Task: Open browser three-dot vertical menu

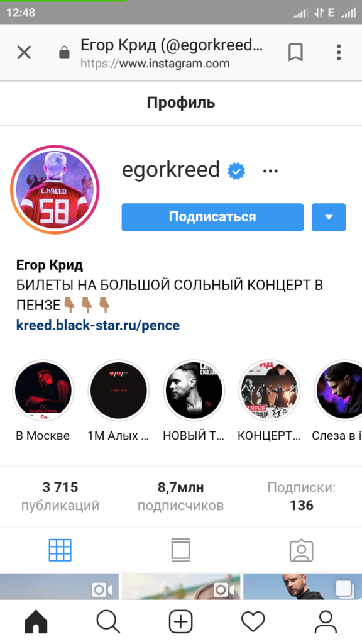Action: click(339, 53)
